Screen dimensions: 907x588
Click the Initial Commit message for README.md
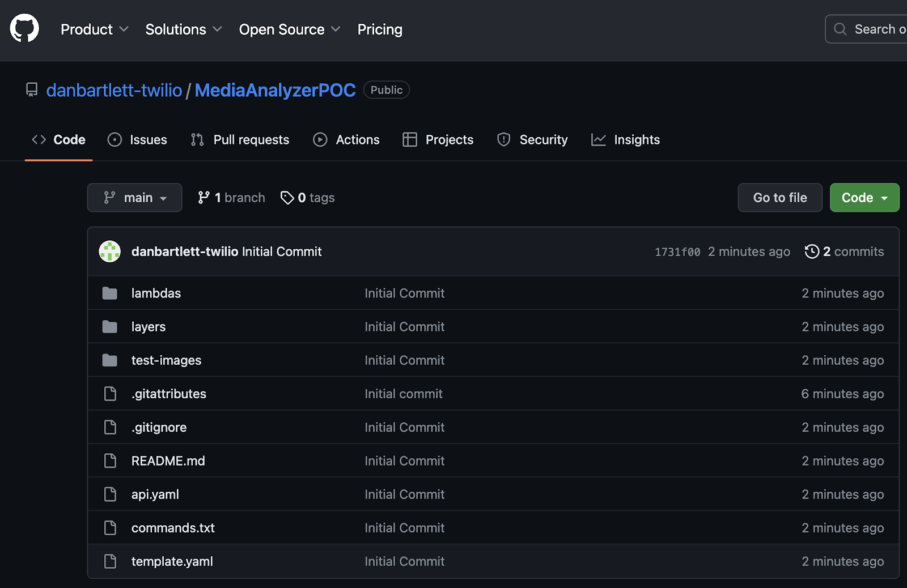click(x=405, y=461)
